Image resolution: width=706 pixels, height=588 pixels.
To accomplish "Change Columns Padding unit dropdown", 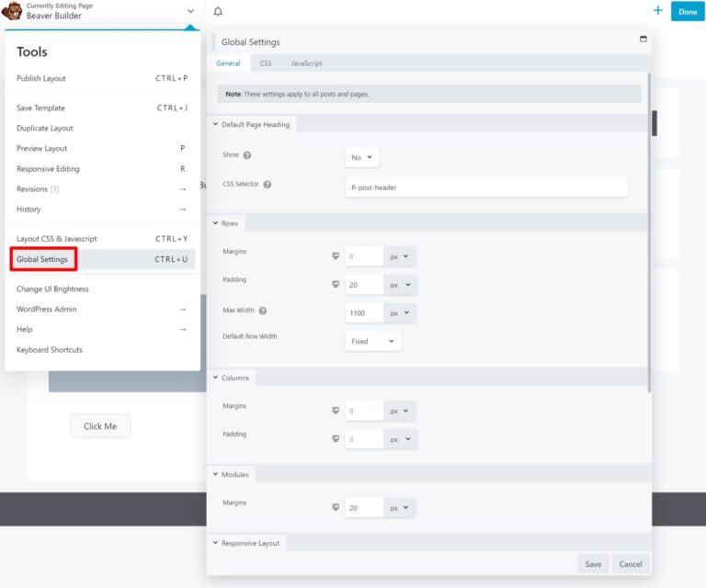I will pyautogui.click(x=401, y=439).
